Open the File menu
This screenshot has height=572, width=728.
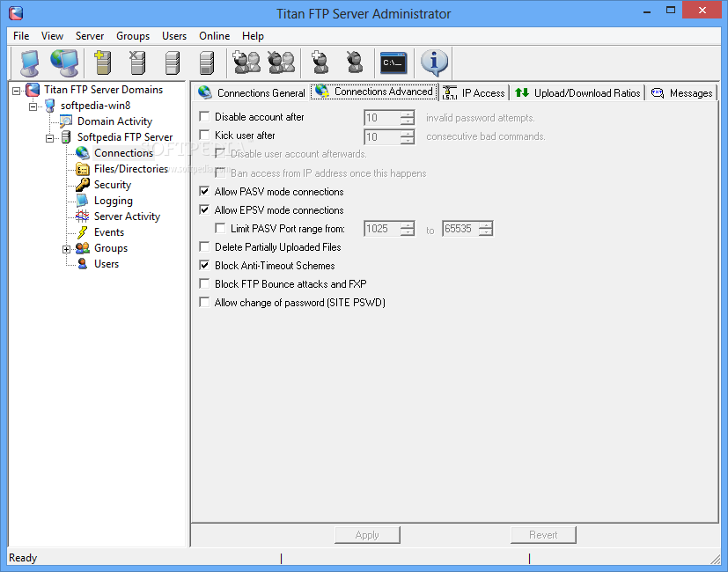coord(21,36)
